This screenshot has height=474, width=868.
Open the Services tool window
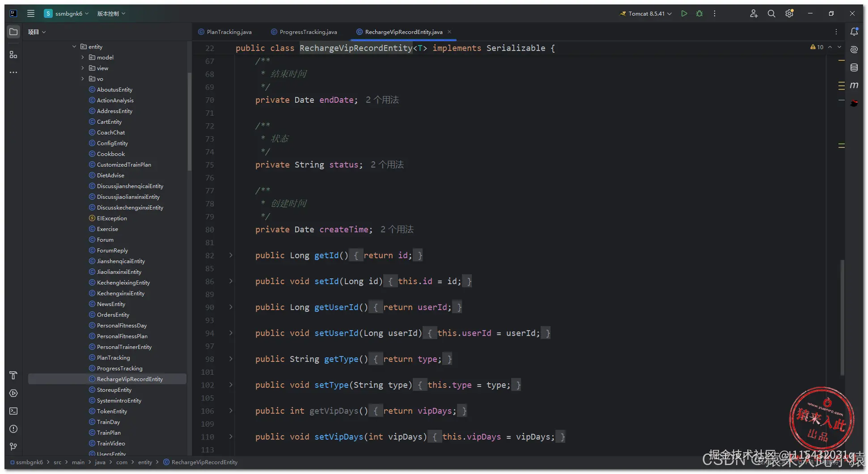coord(13,393)
